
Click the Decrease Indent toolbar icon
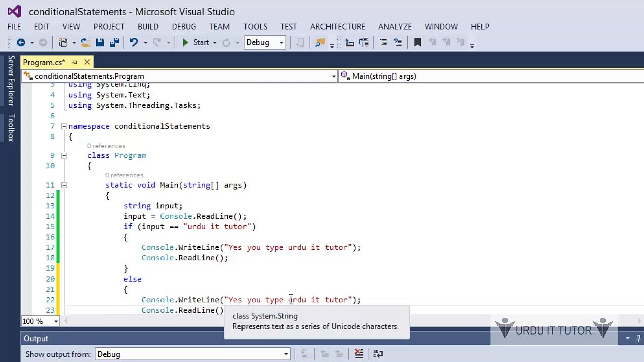coord(350,43)
